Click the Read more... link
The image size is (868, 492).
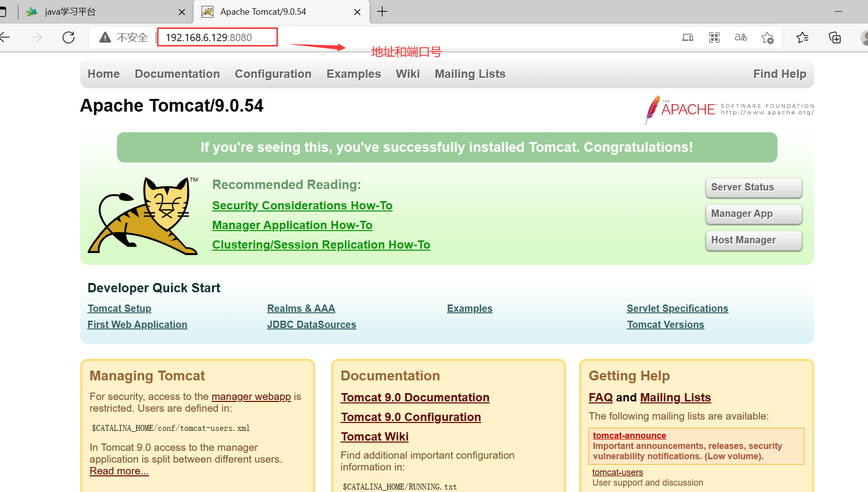(x=119, y=471)
